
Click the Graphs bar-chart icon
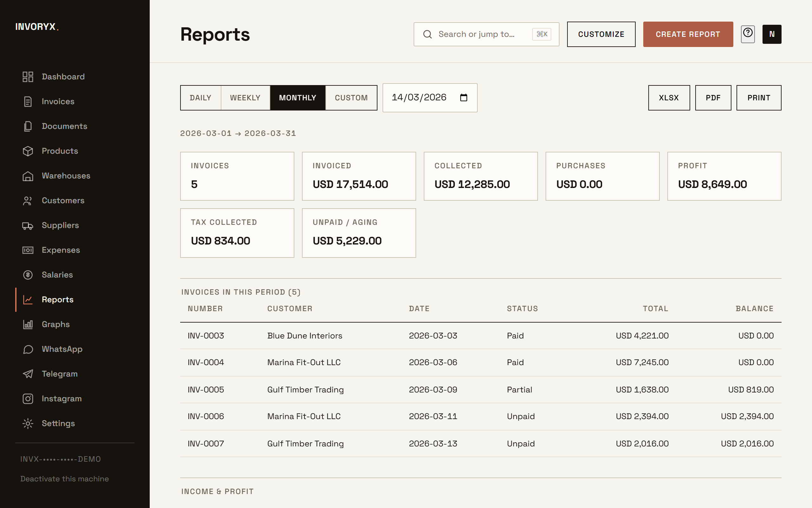28,324
